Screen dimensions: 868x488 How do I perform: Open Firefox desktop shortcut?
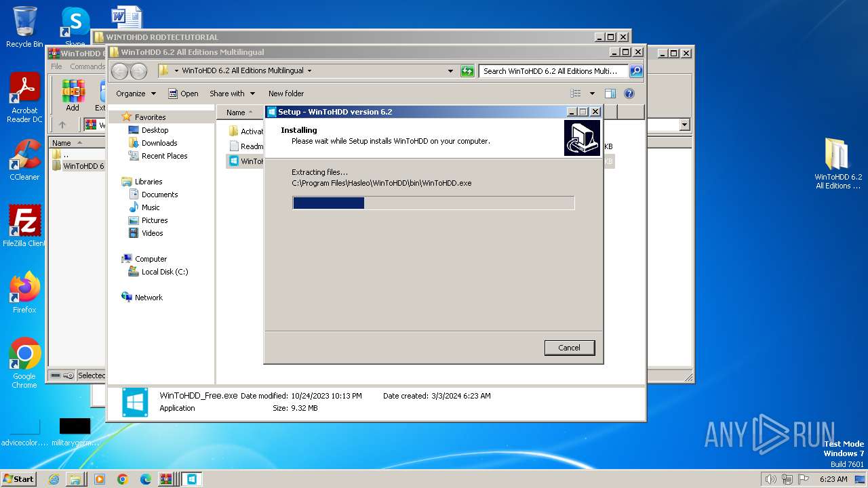point(24,293)
